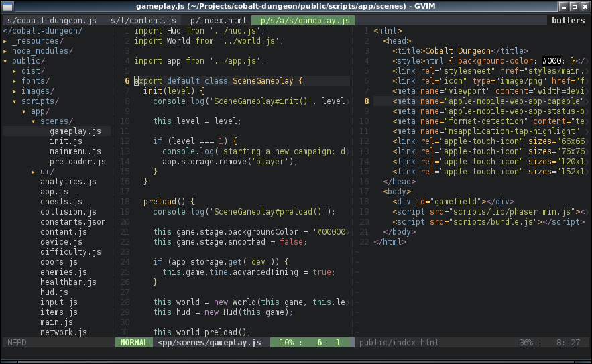Click the buffers label in tabline

(x=569, y=20)
